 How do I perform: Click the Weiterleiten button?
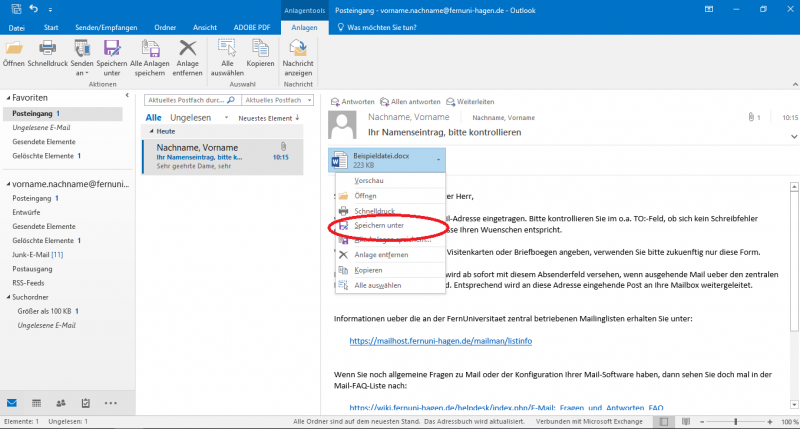coord(470,102)
